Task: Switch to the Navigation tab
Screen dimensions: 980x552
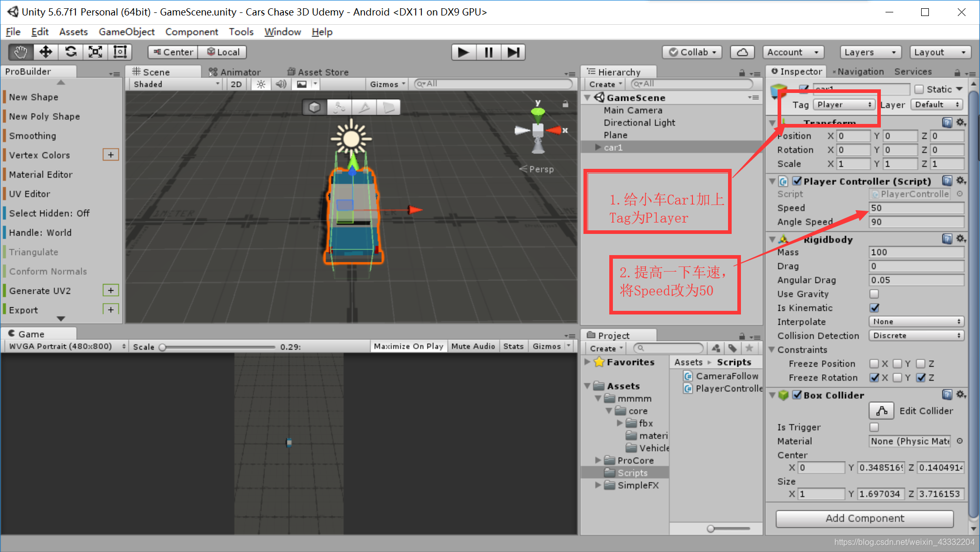Action: pos(858,71)
